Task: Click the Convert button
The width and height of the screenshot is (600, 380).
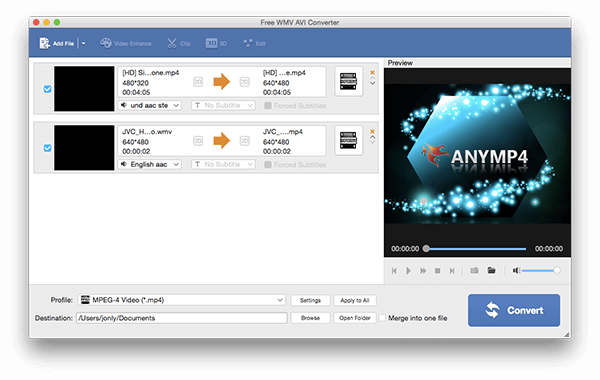Action: coord(514,310)
